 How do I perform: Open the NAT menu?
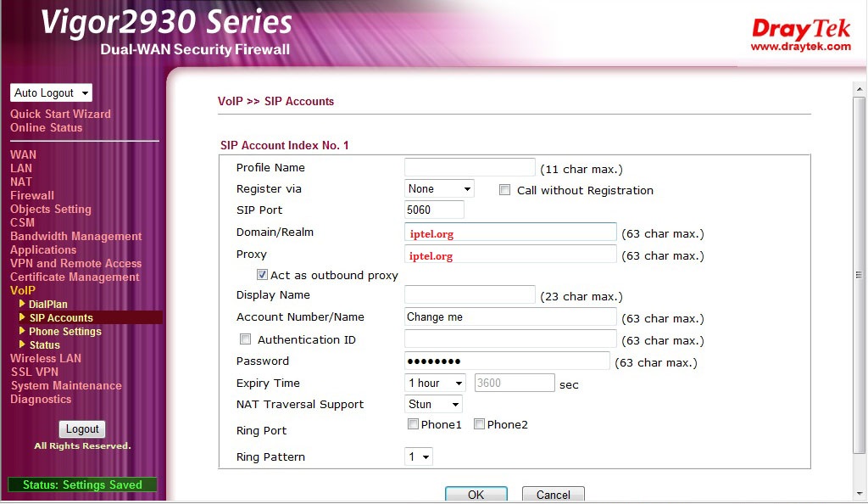(21, 182)
